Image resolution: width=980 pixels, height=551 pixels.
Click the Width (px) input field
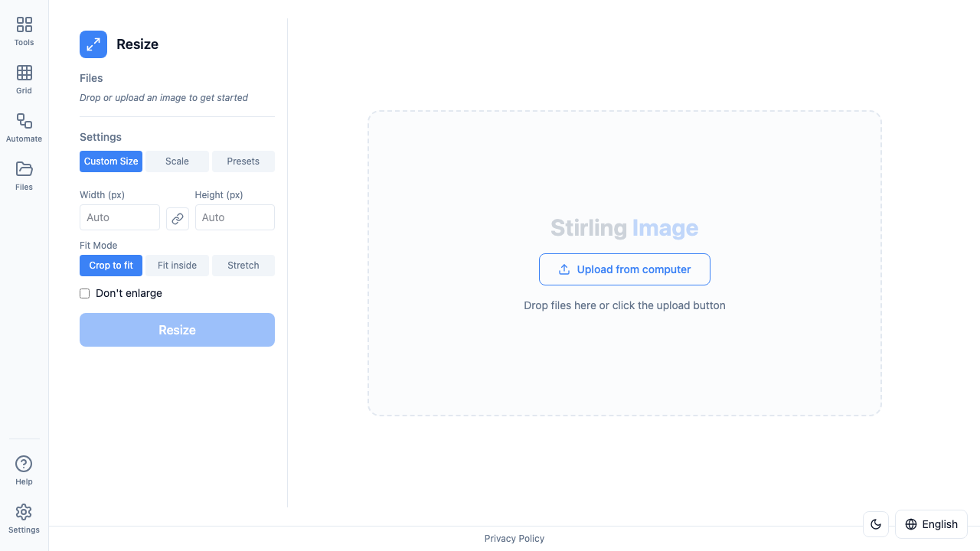[x=119, y=217]
